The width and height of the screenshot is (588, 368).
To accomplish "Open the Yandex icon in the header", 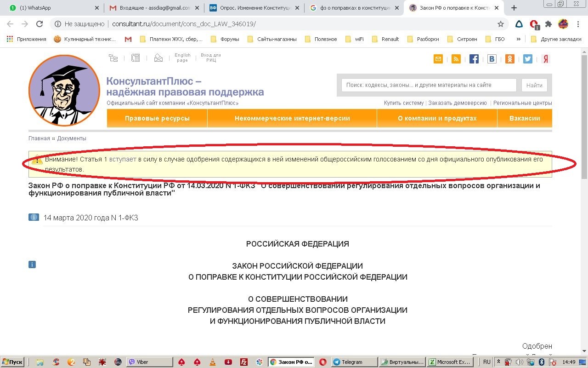I will [545, 59].
